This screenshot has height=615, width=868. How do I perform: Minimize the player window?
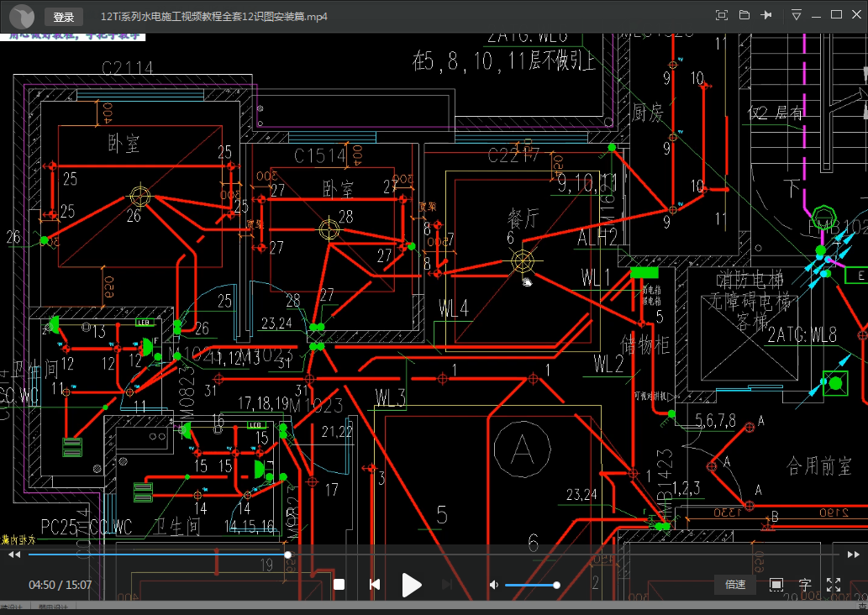click(816, 16)
